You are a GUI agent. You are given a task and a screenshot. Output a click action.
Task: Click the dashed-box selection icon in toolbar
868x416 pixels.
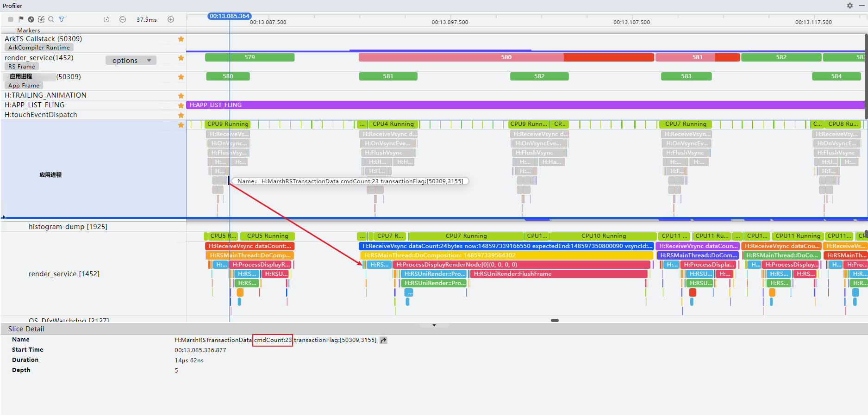tap(41, 19)
